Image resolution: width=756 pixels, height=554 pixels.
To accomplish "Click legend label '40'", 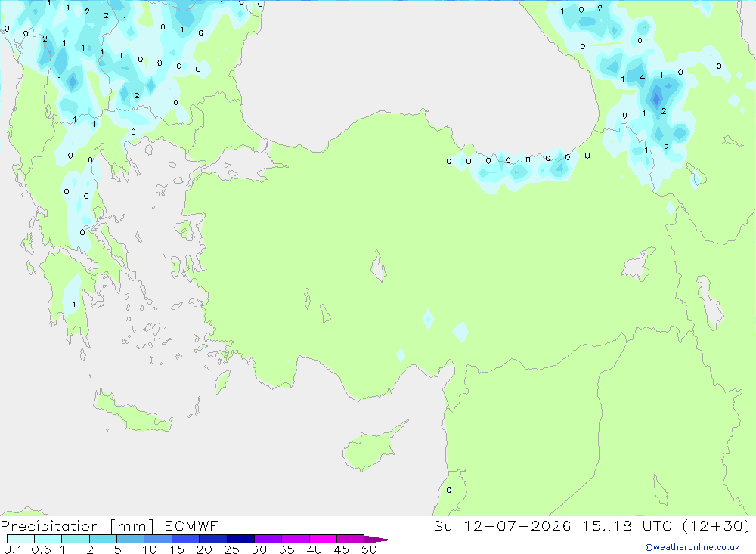I will pyautogui.click(x=314, y=549).
